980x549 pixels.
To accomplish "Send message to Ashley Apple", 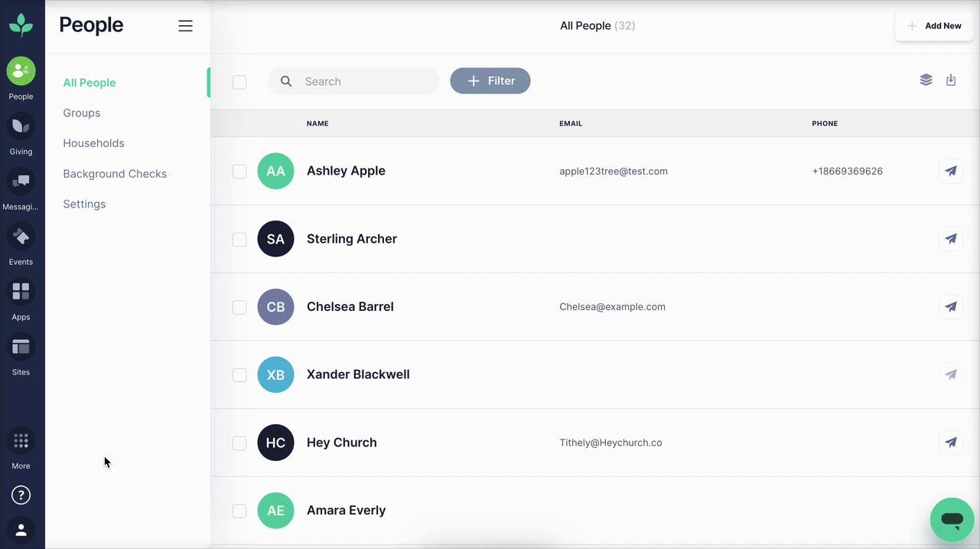I will click(x=950, y=172).
